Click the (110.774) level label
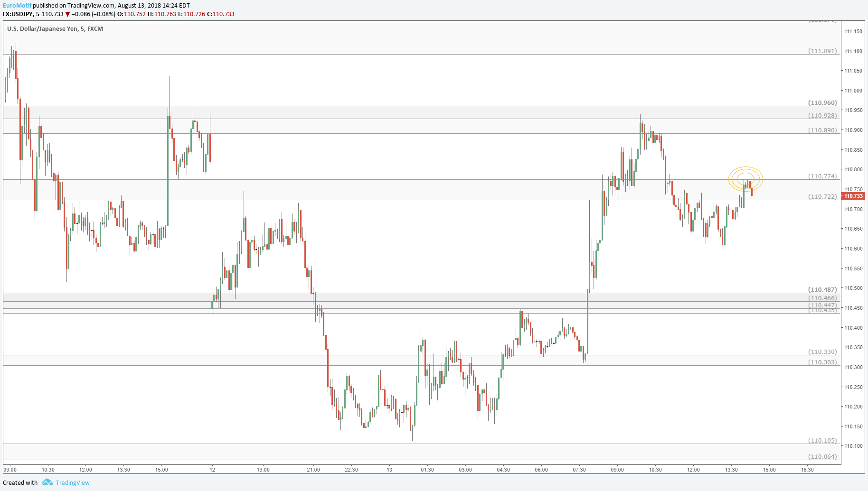This screenshot has height=491, width=868. [x=823, y=176]
